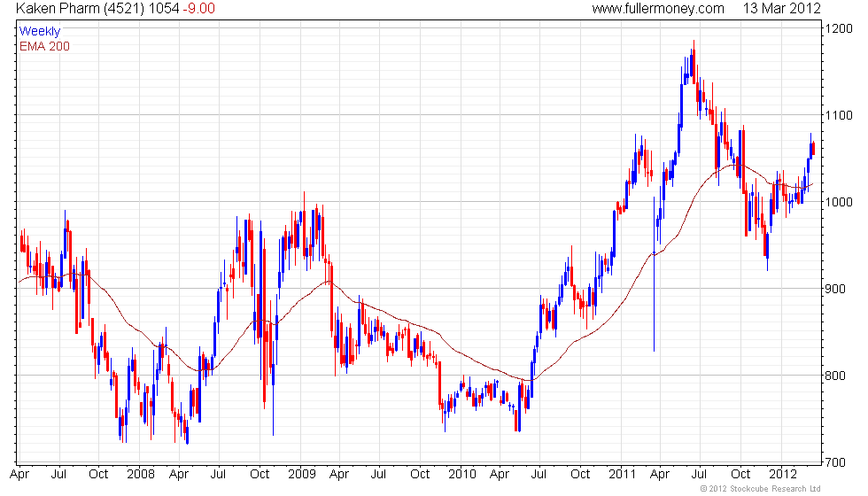Click the 1100 price axis label
Screen dimensions: 868x496
coord(839,115)
